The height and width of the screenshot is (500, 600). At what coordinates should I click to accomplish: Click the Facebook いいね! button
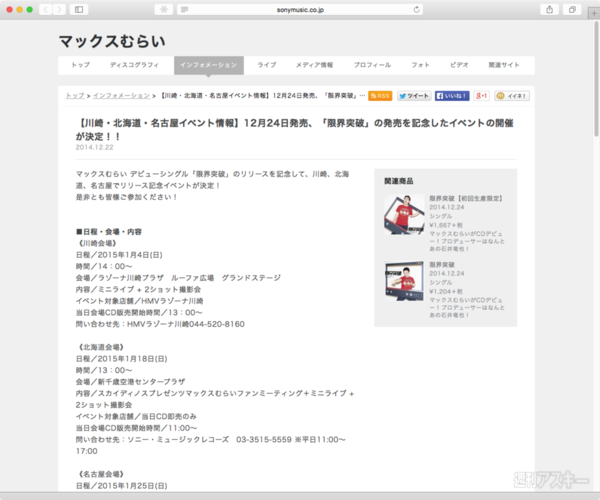452,96
